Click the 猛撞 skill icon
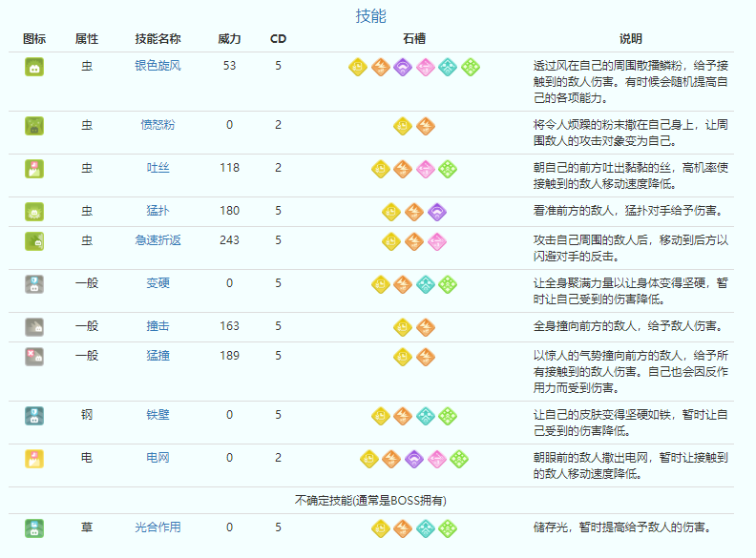This screenshot has height=558, width=756. point(34,356)
